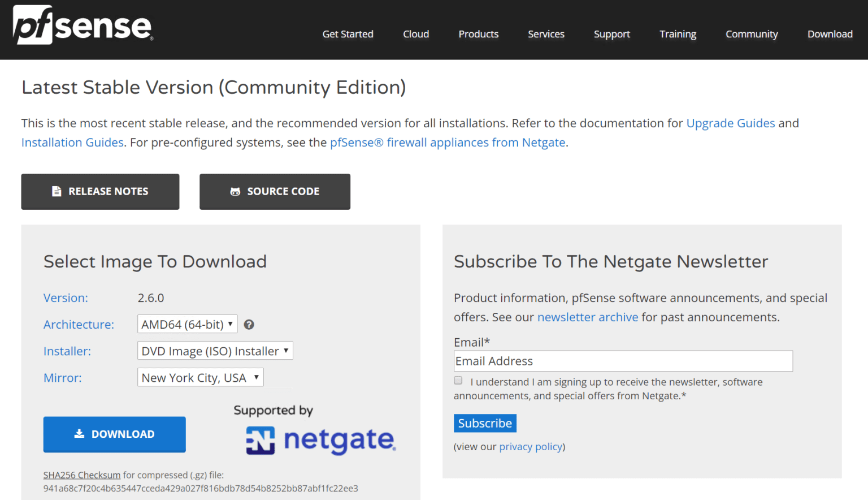Click the SHA256 Checksum link
868x500 pixels.
(x=81, y=475)
